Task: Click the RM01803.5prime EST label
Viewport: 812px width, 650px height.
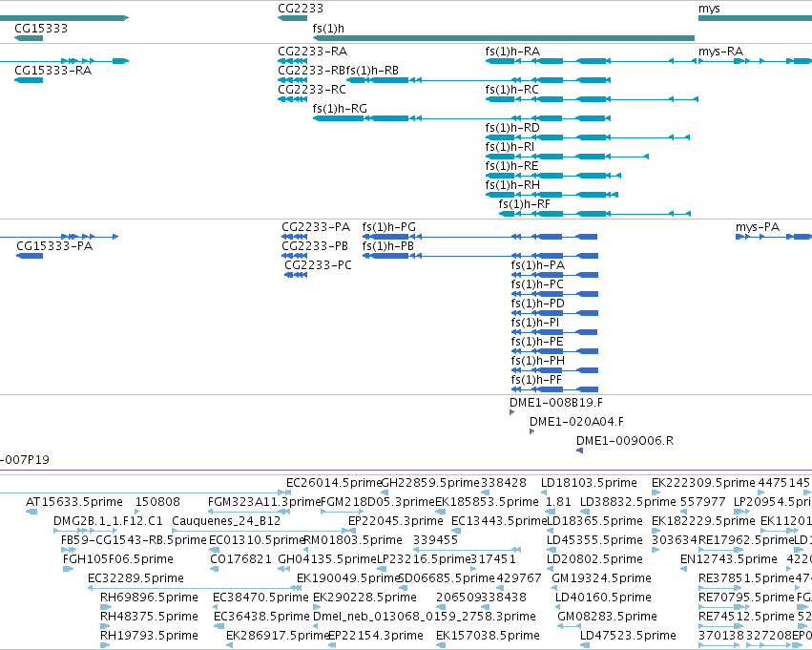Action: pos(353,540)
